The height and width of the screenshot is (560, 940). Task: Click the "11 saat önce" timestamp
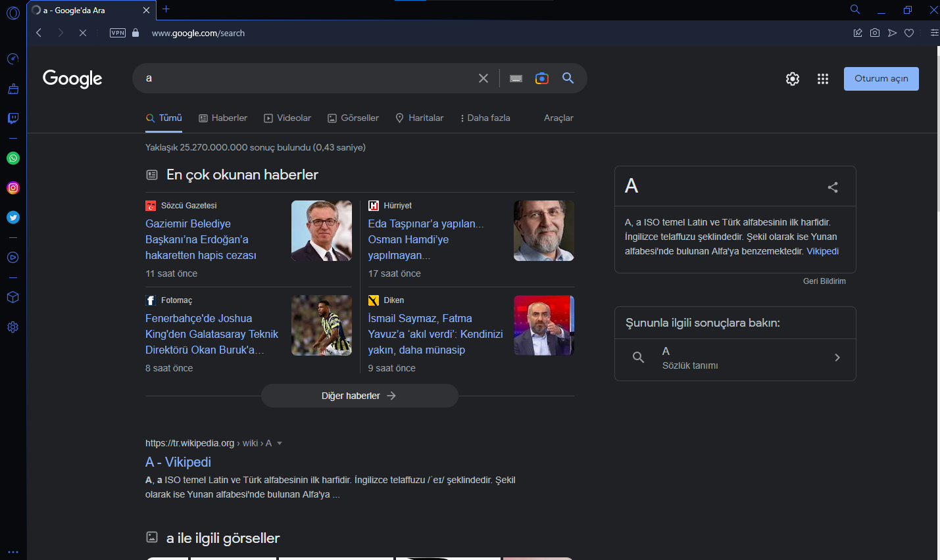pyautogui.click(x=171, y=274)
